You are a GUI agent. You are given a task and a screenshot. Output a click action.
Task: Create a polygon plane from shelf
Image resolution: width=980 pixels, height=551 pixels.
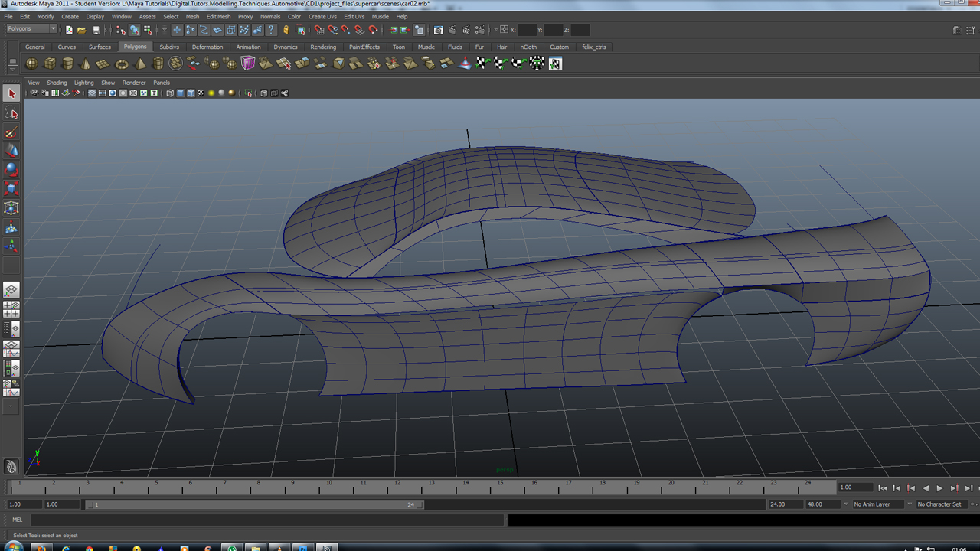(103, 64)
